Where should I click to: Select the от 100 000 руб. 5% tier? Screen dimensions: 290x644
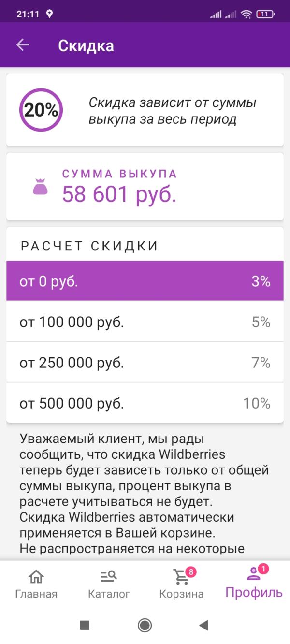[145, 322]
